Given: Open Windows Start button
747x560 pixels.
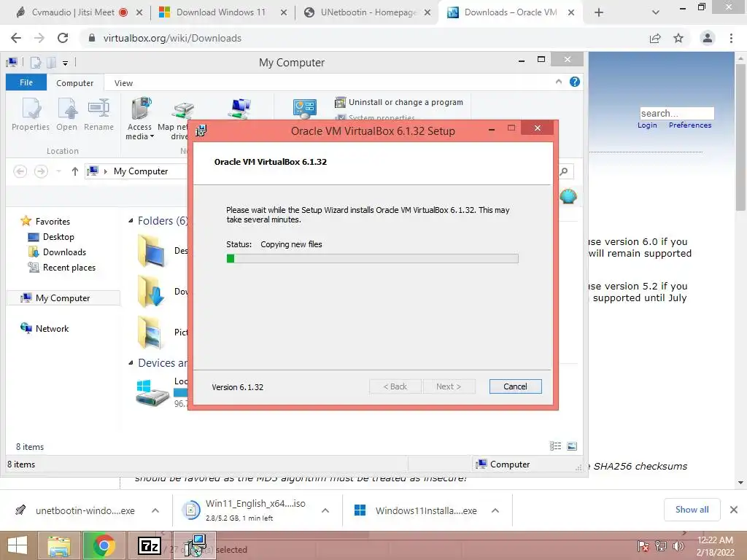Looking at the screenshot, I should pyautogui.click(x=18, y=545).
